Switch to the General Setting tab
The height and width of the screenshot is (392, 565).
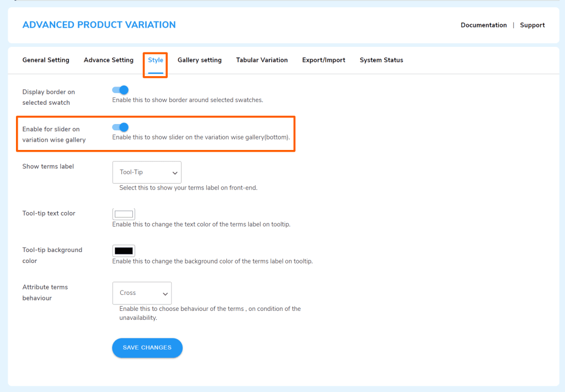(45, 60)
